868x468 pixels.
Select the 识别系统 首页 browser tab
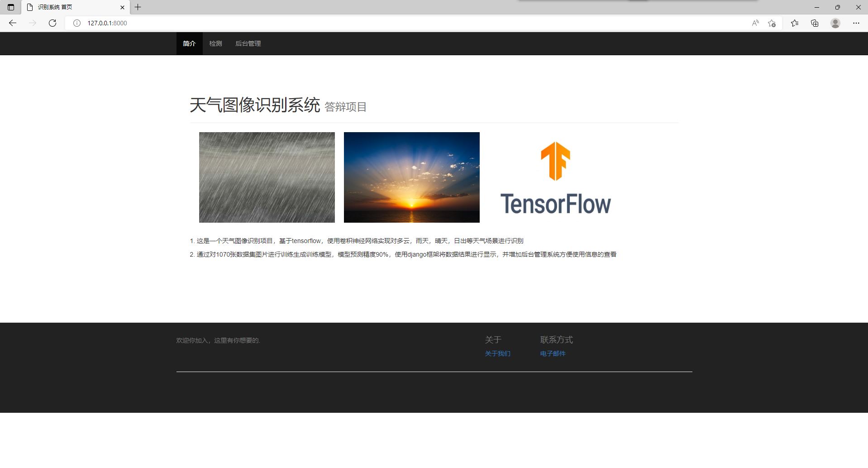pos(76,7)
